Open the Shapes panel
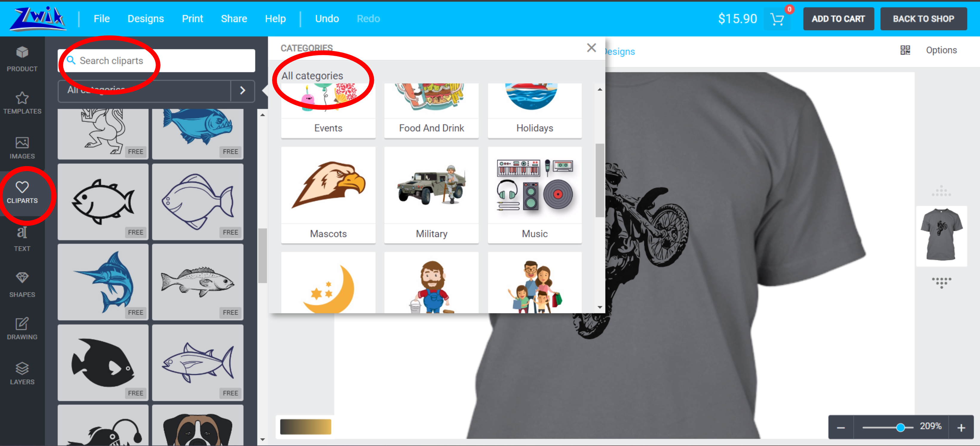Screen dimensions: 980x446 [22, 285]
